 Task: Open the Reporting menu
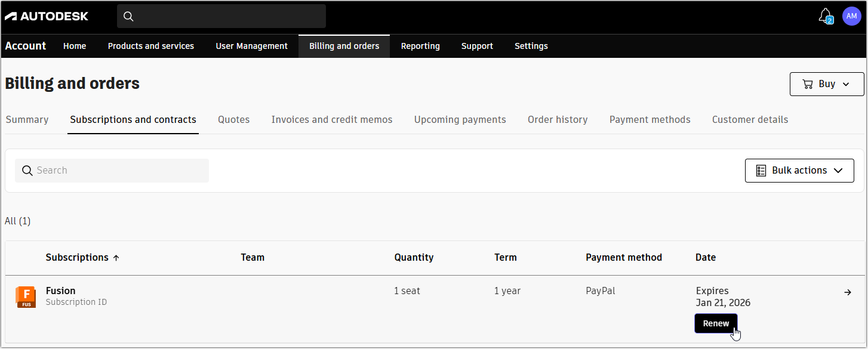click(420, 46)
